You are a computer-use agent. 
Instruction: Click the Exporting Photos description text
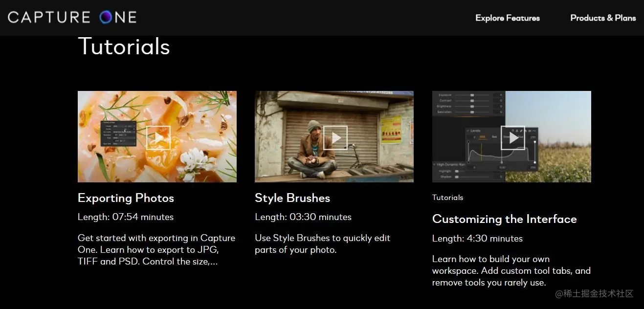[156, 249]
